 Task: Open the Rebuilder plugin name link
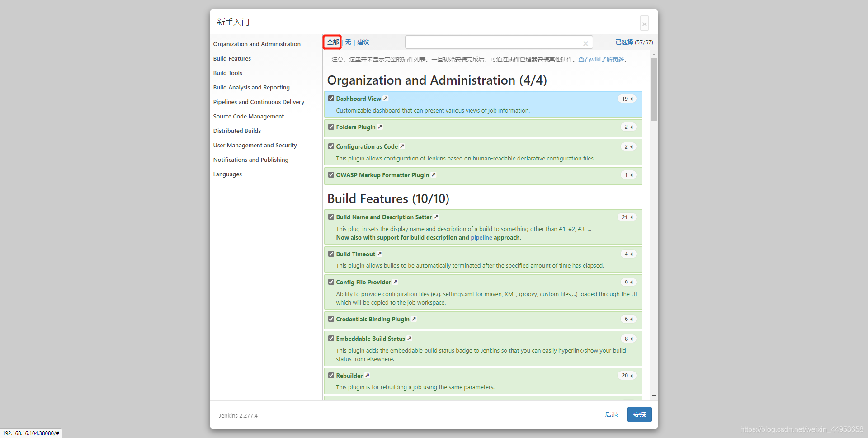point(349,376)
